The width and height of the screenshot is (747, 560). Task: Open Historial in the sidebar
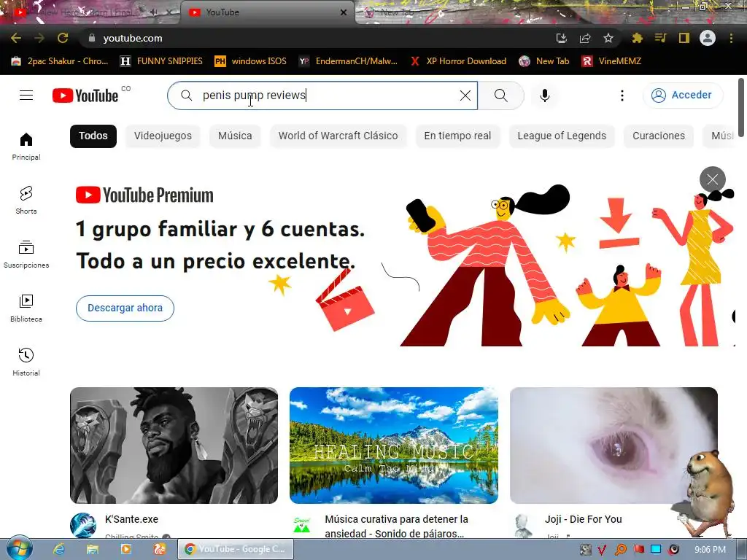click(26, 362)
